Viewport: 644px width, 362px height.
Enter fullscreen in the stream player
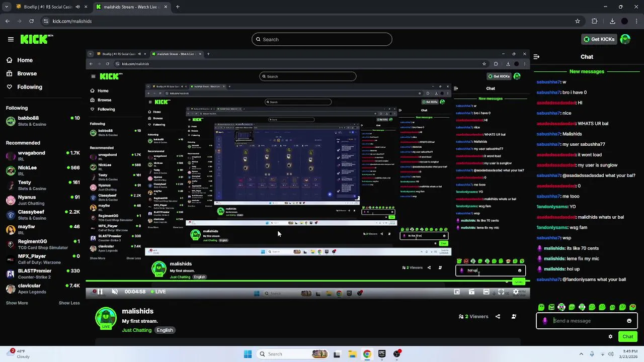tap(501, 292)
